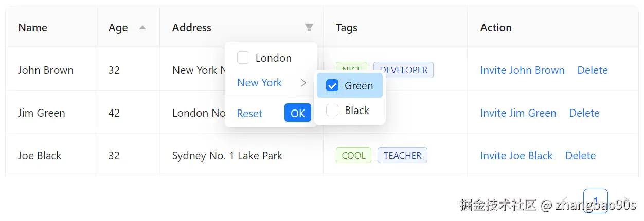Click the Invite John Brown link
Screen dimensions: 644x221
(522, 70)
